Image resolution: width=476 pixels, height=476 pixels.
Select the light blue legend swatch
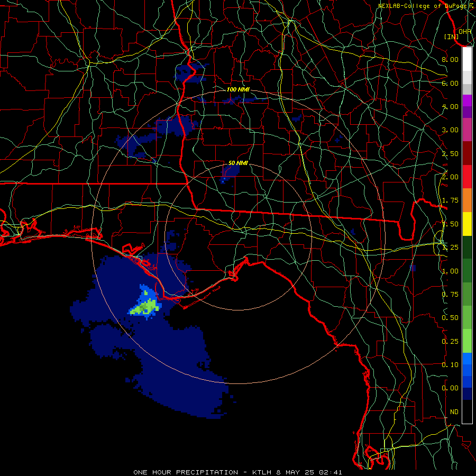pos(467,359)
